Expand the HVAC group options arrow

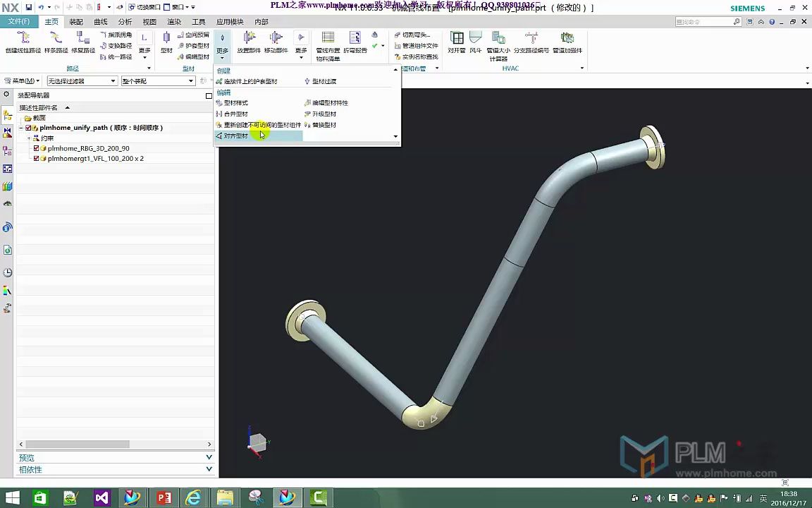582,68
